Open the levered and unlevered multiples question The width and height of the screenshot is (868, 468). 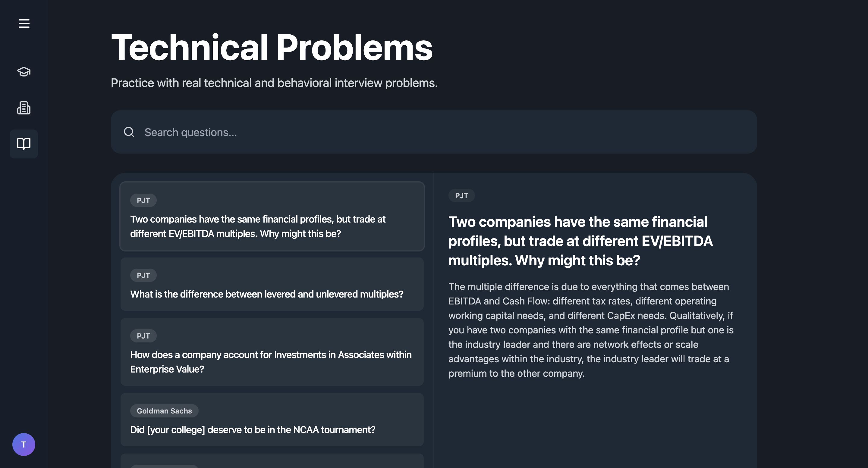[272, 284]
